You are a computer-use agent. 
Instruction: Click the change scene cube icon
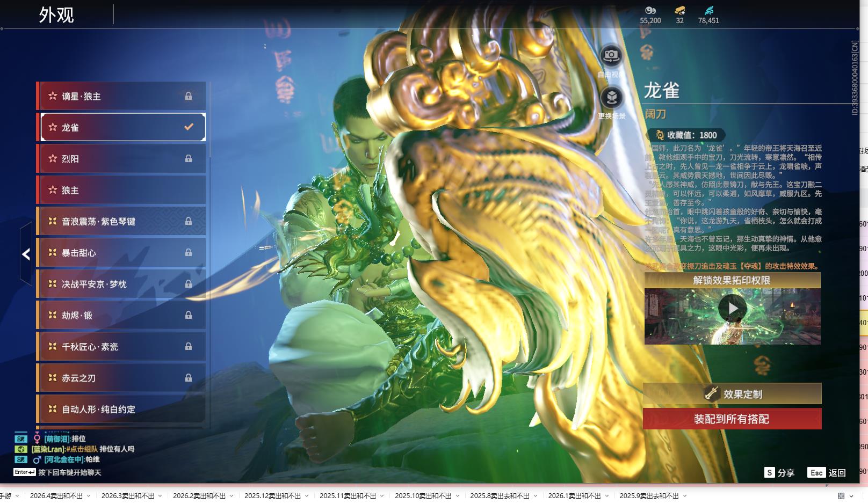pyautogui.click(x=611, y=98)
